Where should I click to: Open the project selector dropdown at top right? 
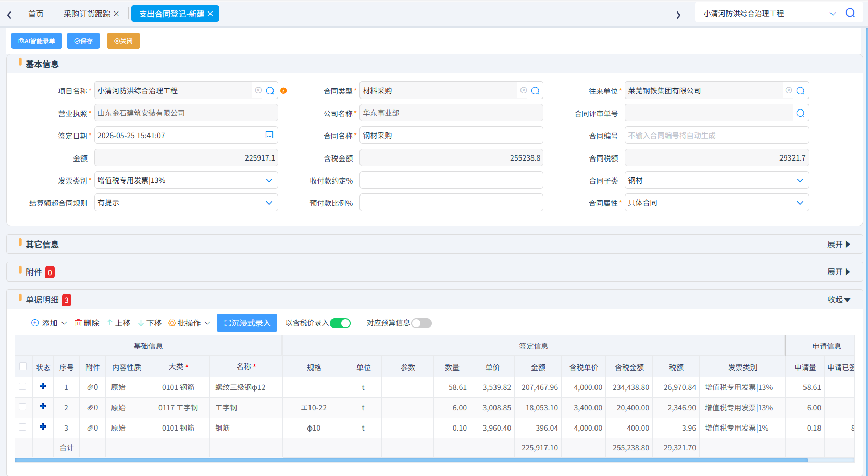pos(833,14)
